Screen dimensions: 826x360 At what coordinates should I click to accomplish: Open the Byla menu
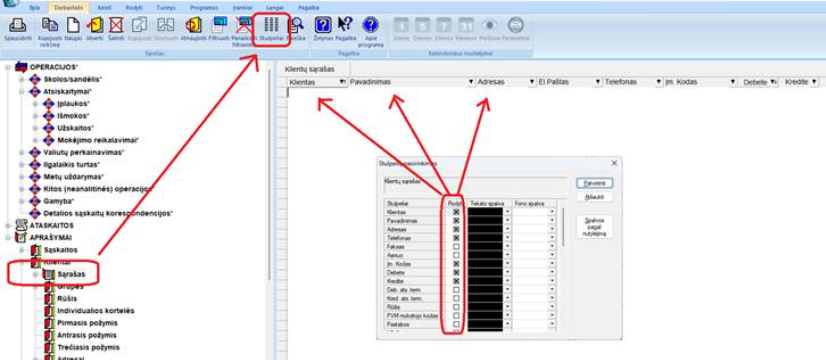tap(34, 8)
